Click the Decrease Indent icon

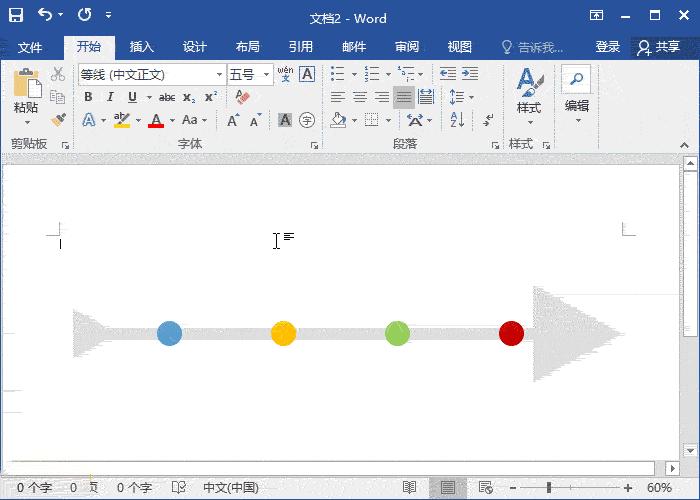click(x=448, y=74)
